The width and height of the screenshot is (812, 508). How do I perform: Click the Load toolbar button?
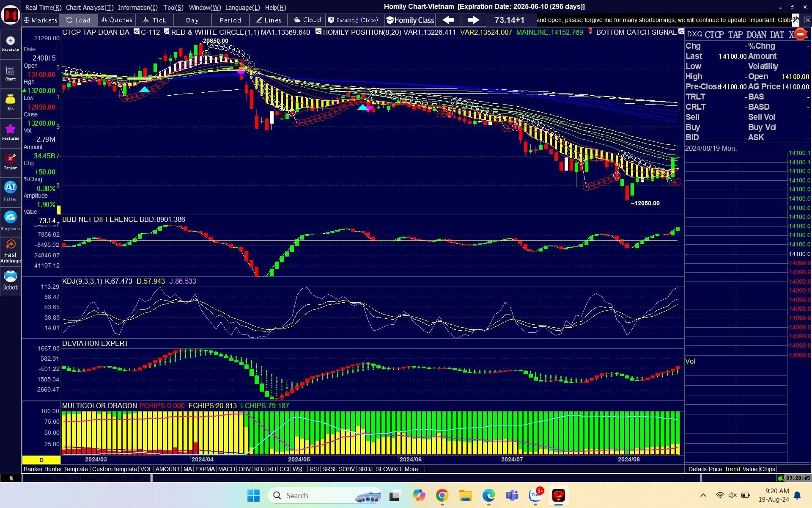(78, 20)
